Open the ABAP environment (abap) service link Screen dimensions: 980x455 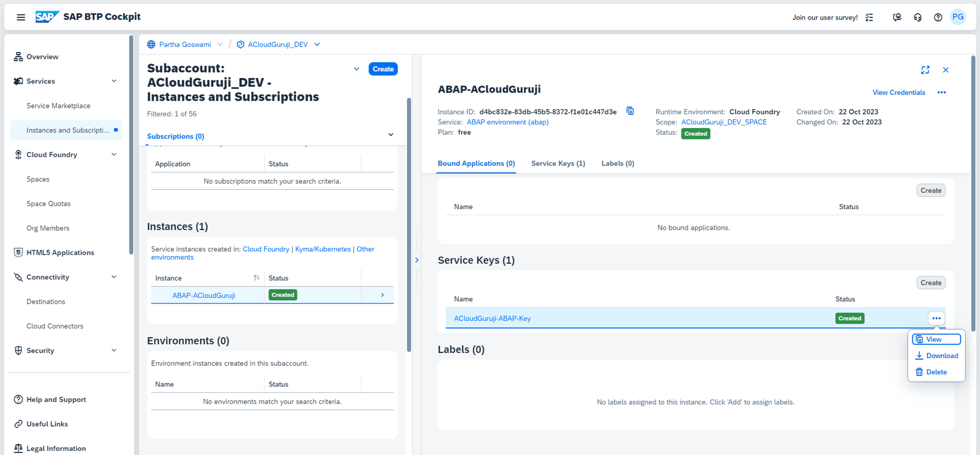[508, 122]
